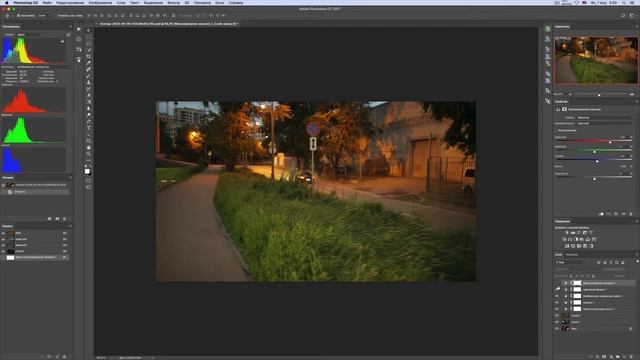This screenshot has height=360, width=640.
Task: Reset adjustment defaults in Properties panel
Action: point(616,214)
